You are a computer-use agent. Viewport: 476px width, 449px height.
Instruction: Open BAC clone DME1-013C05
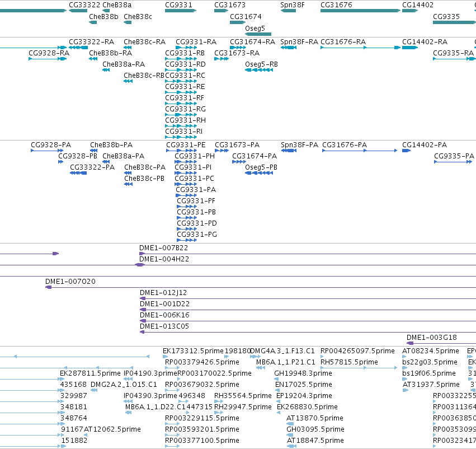(164, 326)
